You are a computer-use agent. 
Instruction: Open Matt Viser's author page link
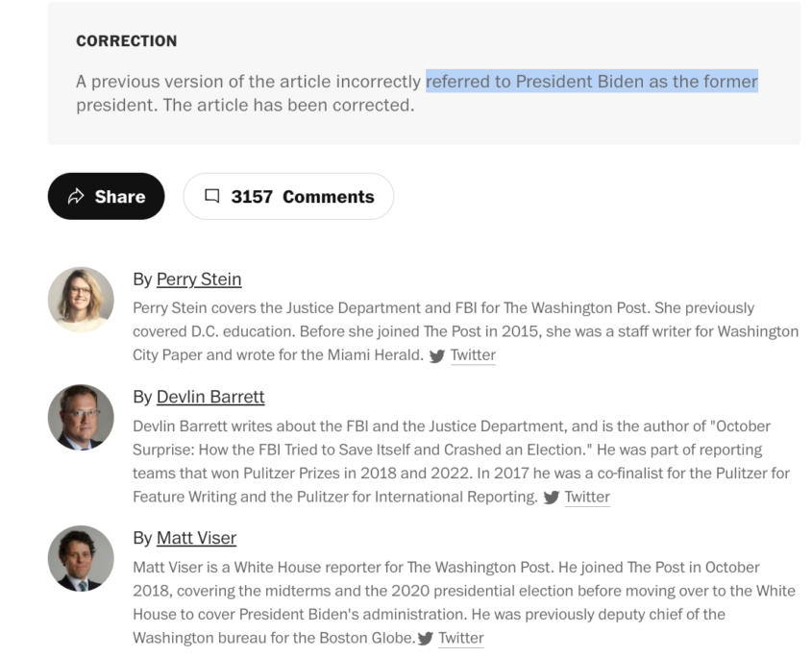[196, 538]
